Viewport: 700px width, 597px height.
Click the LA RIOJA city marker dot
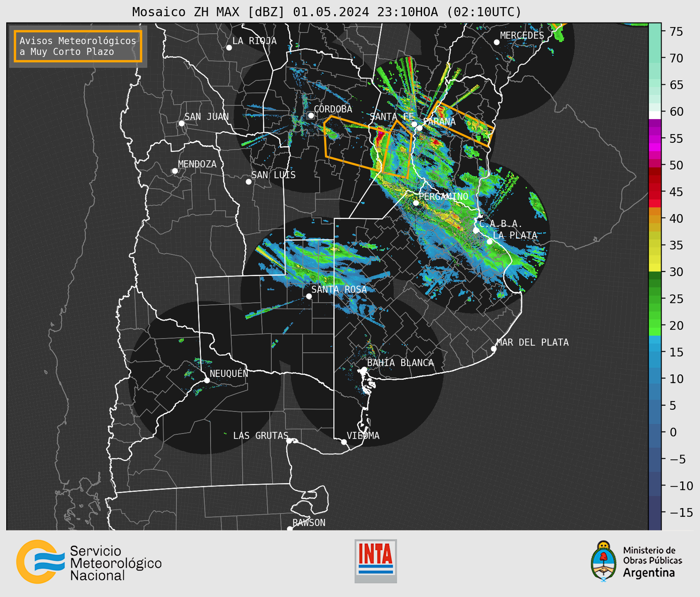click(x=229, y=48)
